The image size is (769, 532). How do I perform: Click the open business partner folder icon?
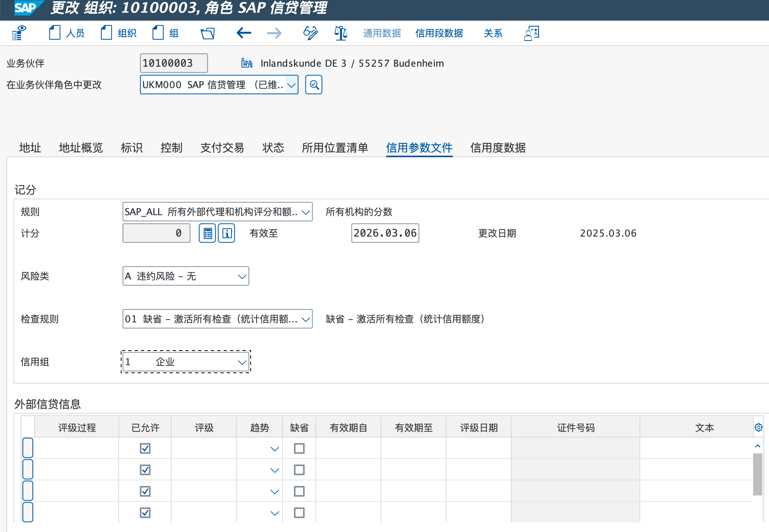[x=207, y=33]
